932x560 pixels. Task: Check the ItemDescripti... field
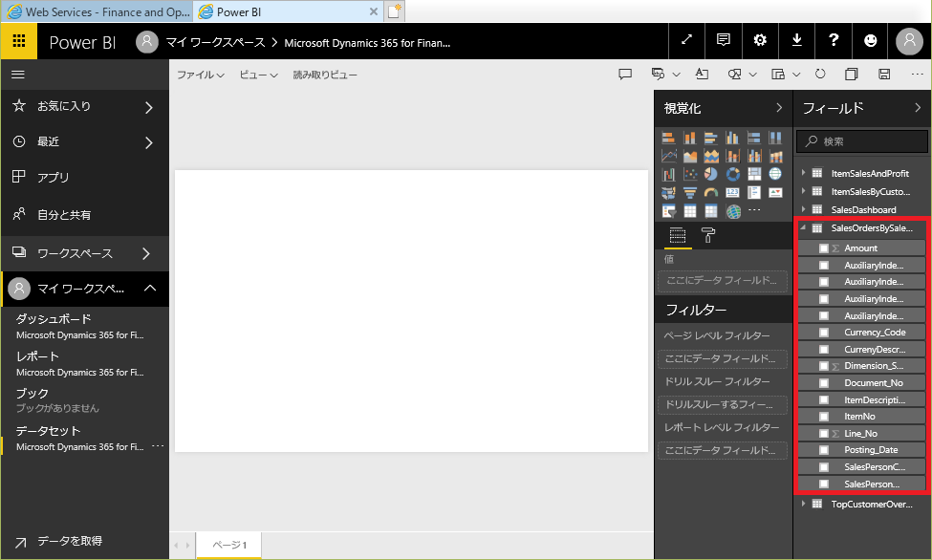click(824, 400)
